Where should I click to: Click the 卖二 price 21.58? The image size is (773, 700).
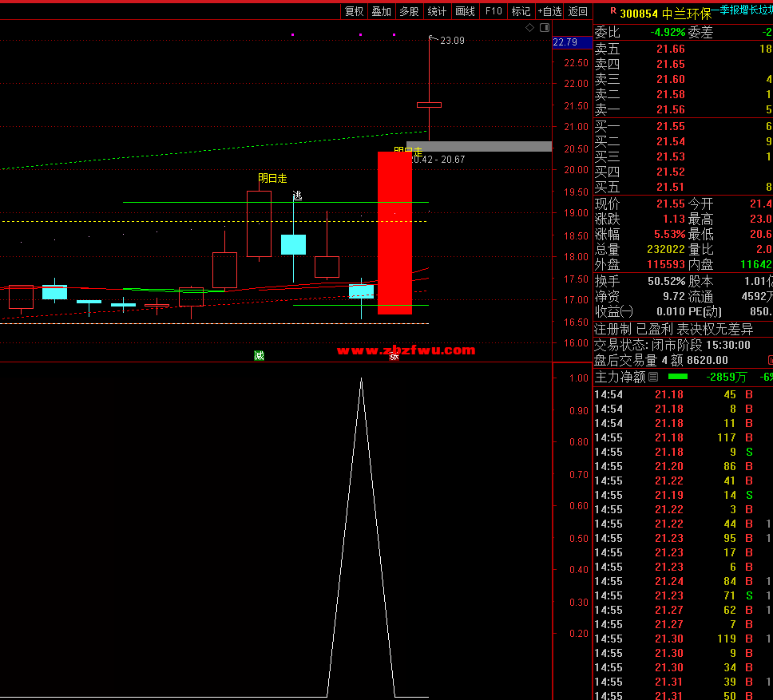(x=671, y=94)
